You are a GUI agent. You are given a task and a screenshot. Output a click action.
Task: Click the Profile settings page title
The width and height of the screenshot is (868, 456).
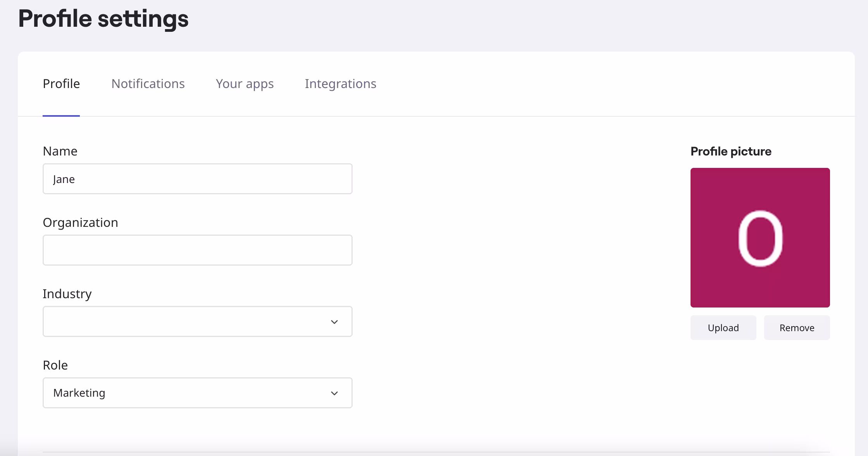[103, 19]
